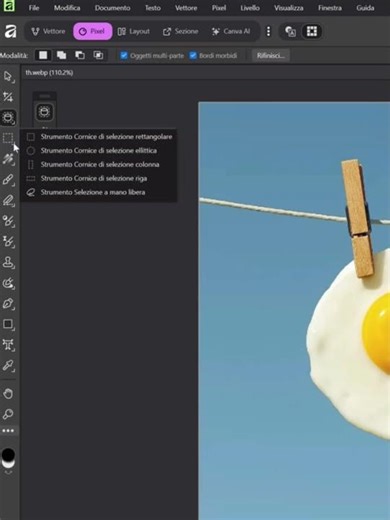Screen dimensions: 390x520
Task: Choose the Intersect selection mode icon
Action: point(98,55)
